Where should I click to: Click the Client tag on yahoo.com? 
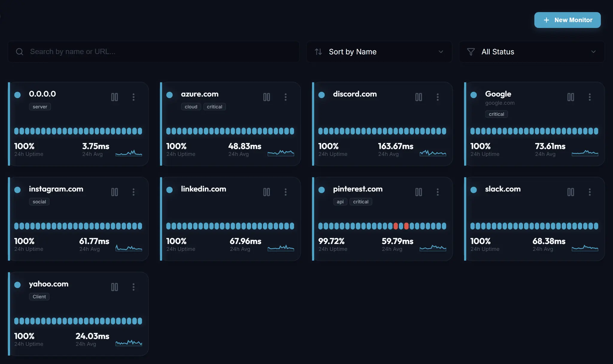39,297
